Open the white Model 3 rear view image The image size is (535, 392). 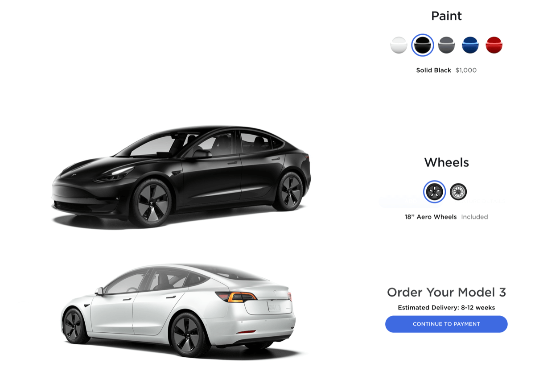[x=178, y=310]
